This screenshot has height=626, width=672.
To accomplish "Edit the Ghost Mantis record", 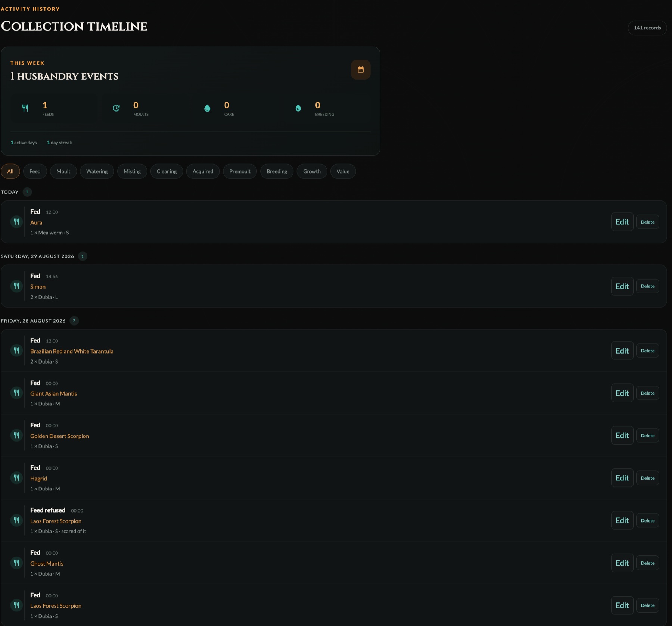I will click(622, 563).
